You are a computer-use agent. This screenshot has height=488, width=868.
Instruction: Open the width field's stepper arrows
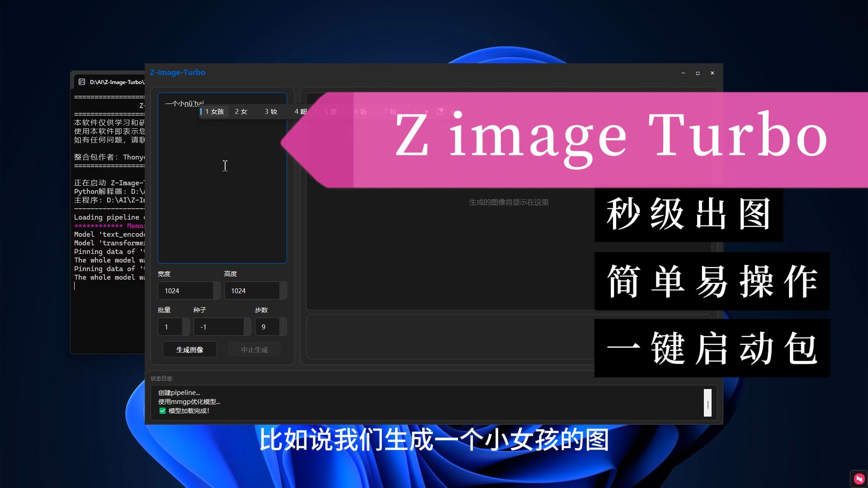click(x=217, y=291)
